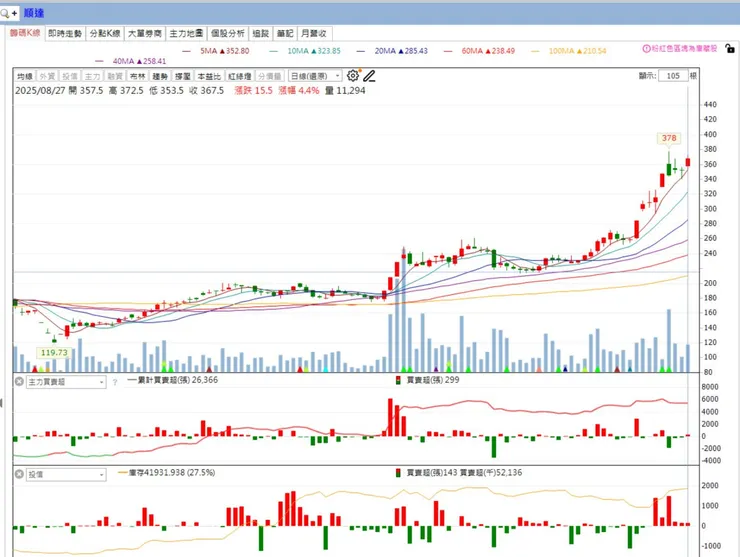
Task: Toggle 投信 overlay button in toolbar
Action: click(70, 76)
